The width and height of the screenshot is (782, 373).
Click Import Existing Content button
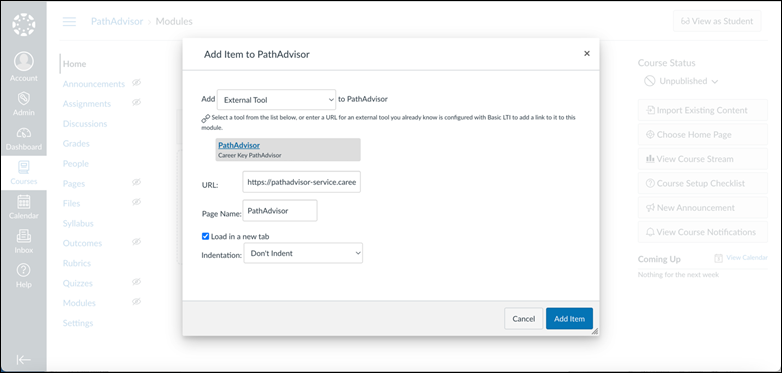point(703,110)
